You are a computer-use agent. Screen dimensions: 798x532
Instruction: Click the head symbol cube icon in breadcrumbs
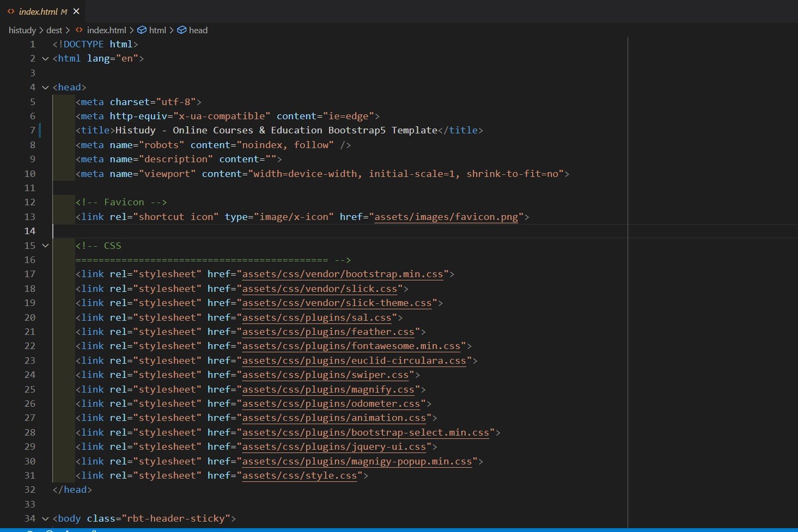pyautogui.click(x=182, y=30)
